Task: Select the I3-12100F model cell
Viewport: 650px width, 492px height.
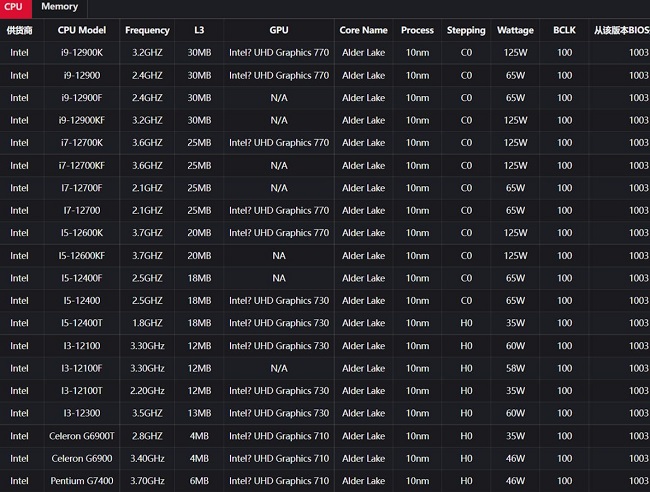Action: [82, 368]
